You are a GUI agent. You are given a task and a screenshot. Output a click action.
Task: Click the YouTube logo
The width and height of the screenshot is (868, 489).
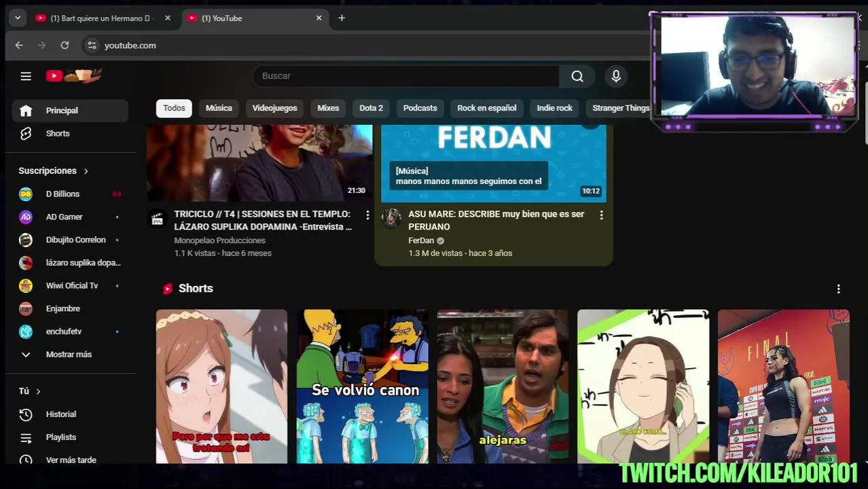click(74, 76)
